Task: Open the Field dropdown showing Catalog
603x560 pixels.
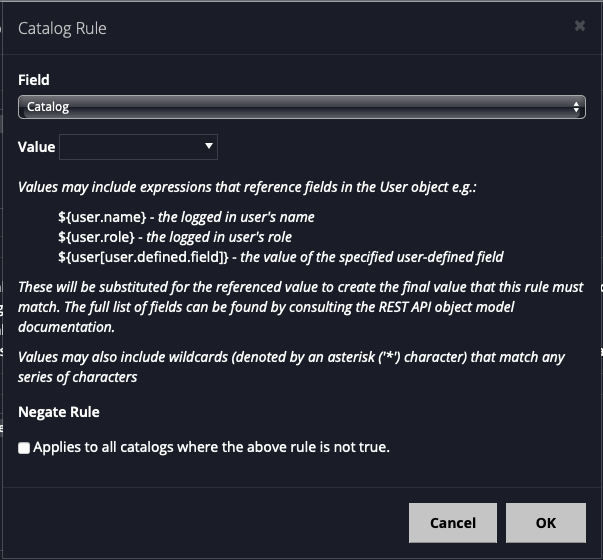Action: tap(302, 107)
